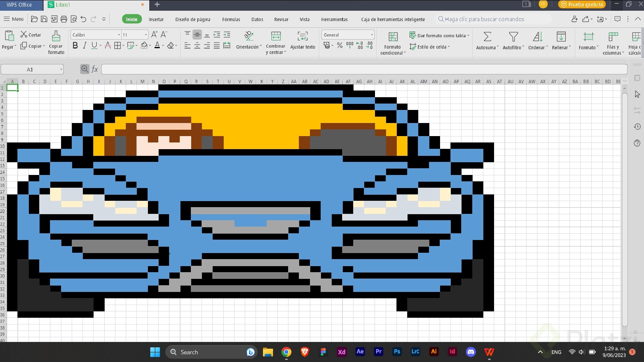The image size is (644, 362).
Task: Toggle italic formatting
Action: point(85,45)
